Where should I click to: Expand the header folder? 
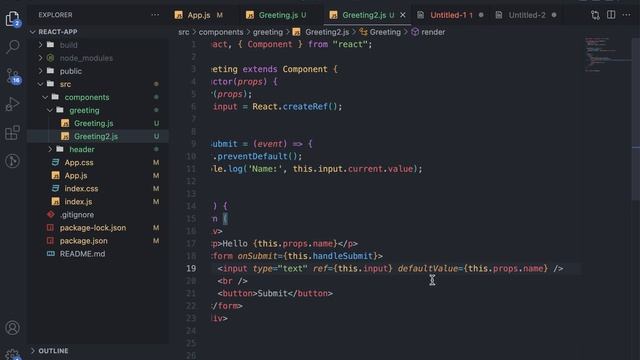pyautogui.click(x=82, y=149)
